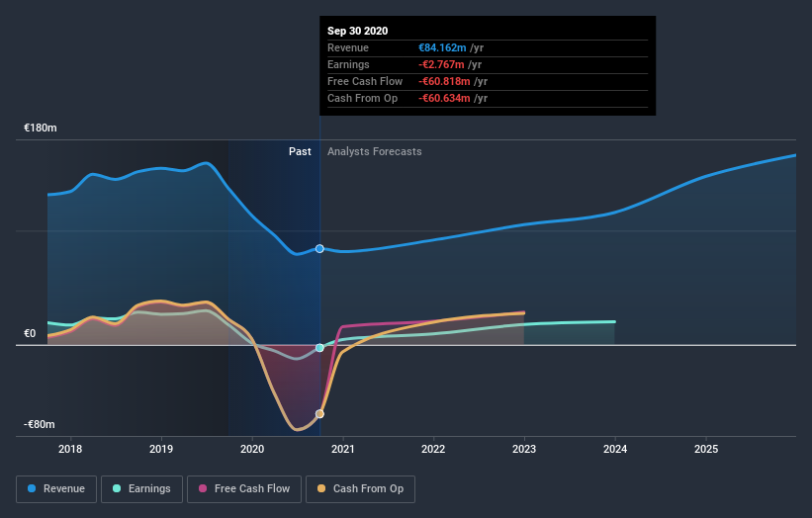Image resolution: width=812 pixels, height=518 pixels.
Task: Click the 2023 x-axis label
Action: [524, 449]
